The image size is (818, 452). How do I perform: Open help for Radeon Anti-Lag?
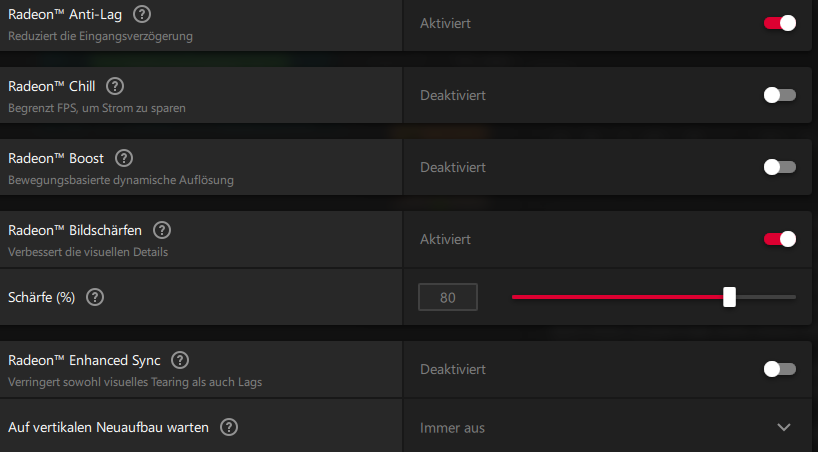click(142, 14)
